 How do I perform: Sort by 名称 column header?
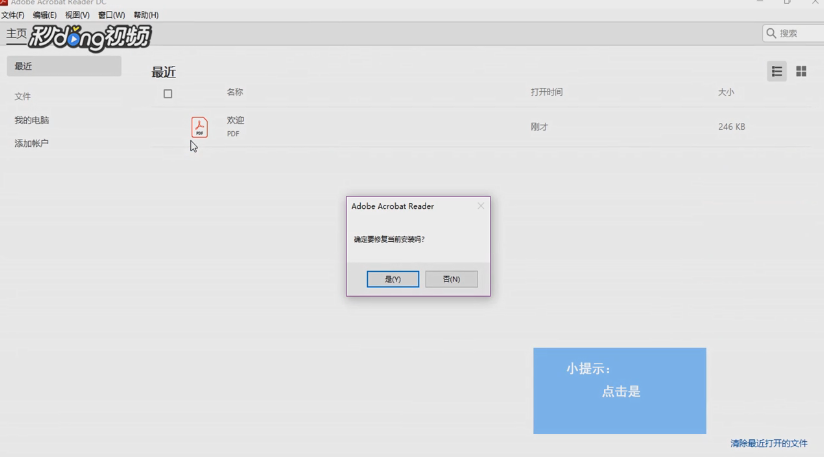tap(235, 92)
